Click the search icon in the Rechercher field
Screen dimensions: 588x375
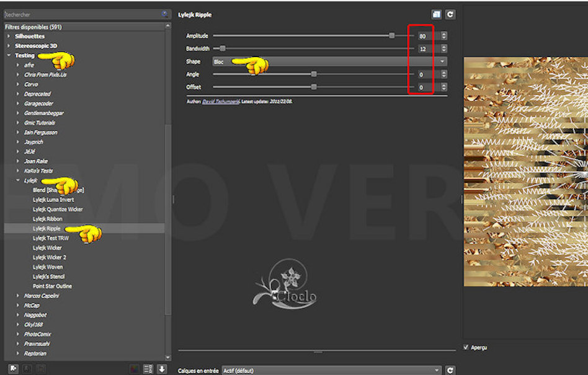pyautogui.click(x=164, y=14)
